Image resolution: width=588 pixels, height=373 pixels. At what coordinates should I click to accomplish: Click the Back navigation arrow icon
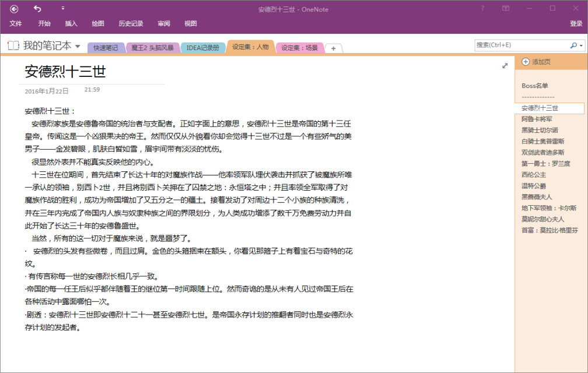[x=13, y=9]
